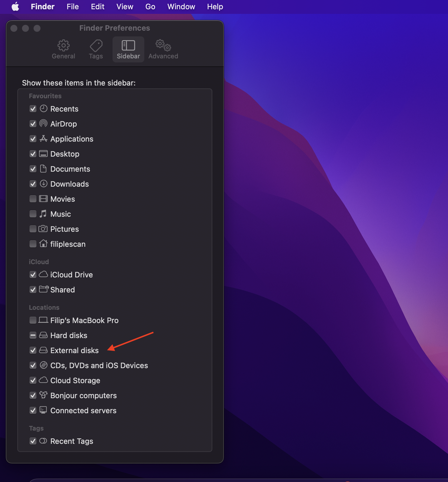Click the Desktop icon in the list
This screenshot has height=482, width=448.
(x=43, y=154)
